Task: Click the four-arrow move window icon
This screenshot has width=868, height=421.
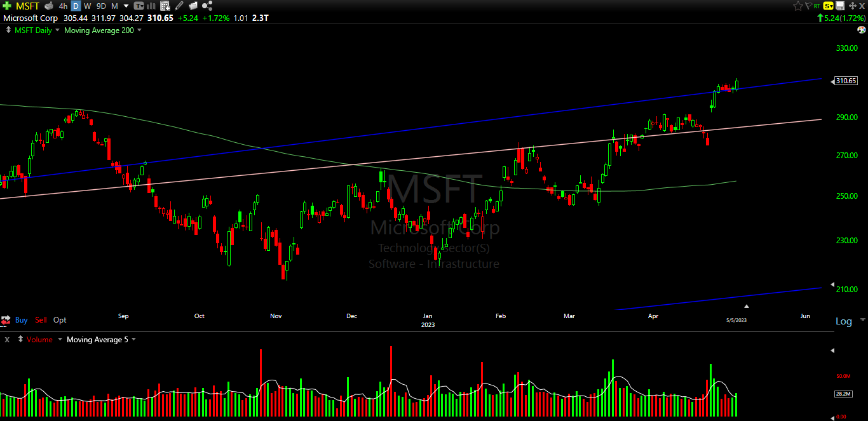Action: pyautogui.click(x=853, y=6)
